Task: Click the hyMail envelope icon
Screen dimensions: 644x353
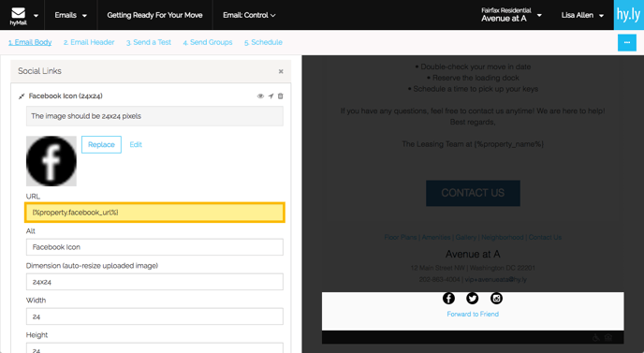Action: point(18,13)
